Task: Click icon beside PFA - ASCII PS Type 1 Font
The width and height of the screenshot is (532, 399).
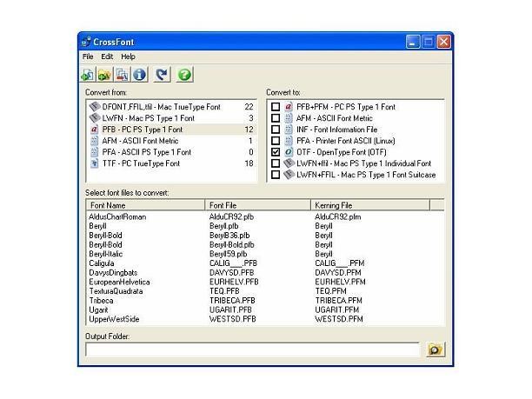Action: click(95, 152)
